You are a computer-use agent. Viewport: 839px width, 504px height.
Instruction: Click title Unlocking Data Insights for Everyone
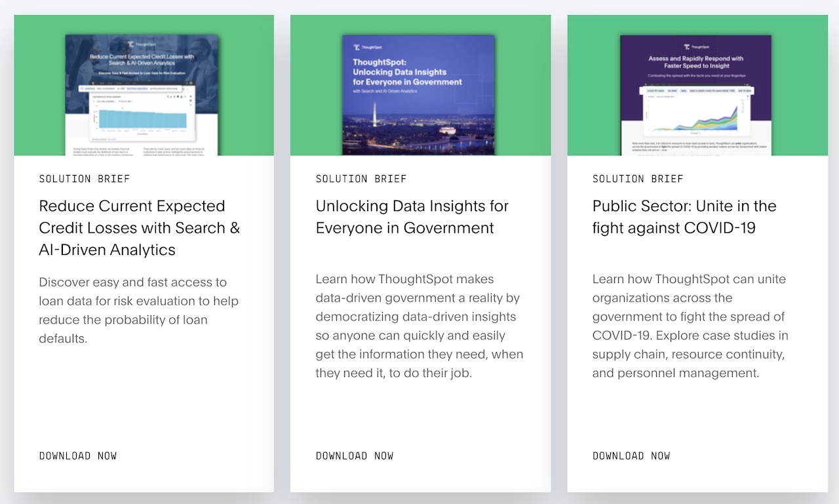pos(412,217)
